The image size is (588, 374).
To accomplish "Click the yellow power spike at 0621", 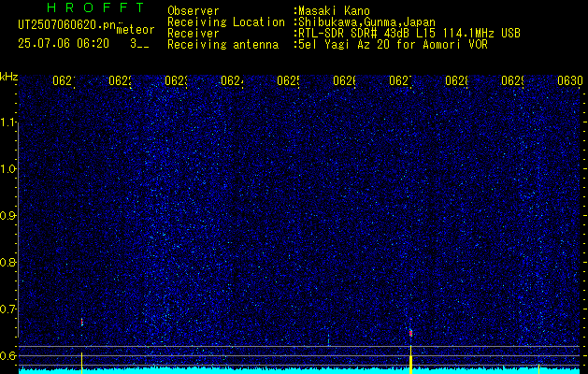I will coord(81,363).
